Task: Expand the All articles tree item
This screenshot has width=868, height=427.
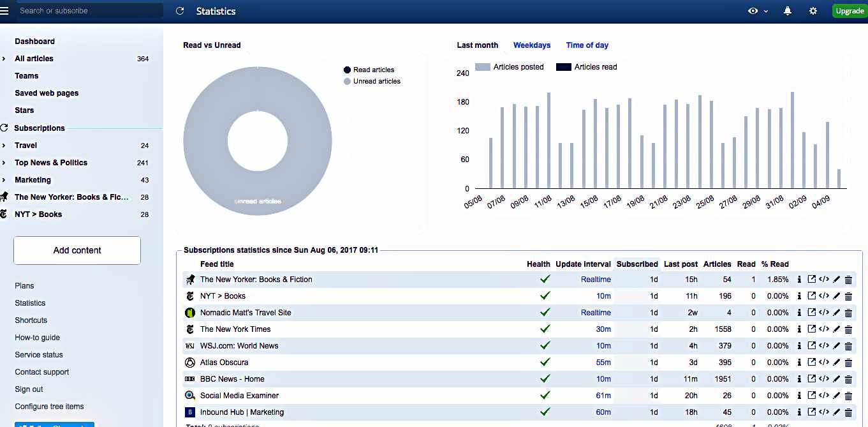Action: (x=4, y=59)
